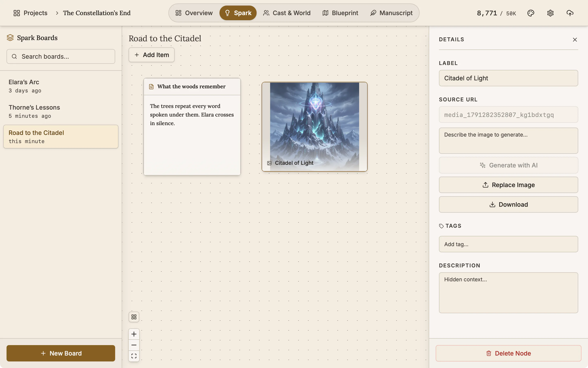Image resolution: width=588 pixels, height=368 pixels.
Task: Click the search magnifier icon in boards search
Action: coord(14,56)
